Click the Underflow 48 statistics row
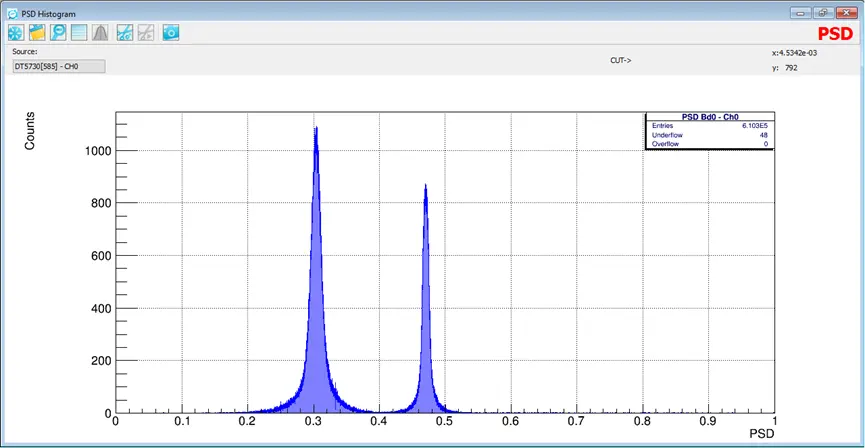 click(x=710, y=135)
